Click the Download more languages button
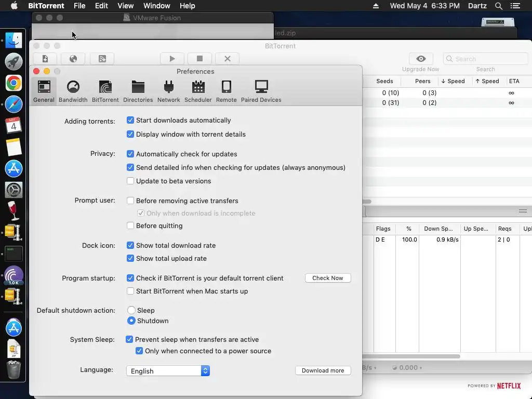The width and height of the screenshot is (532, 399). [x=323, y=370]
